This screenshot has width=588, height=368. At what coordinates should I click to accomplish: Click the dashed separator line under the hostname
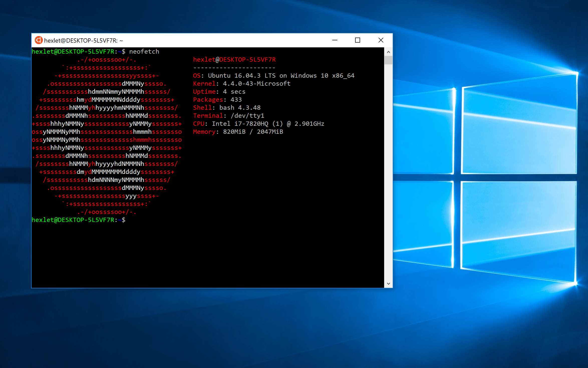click(234, 68)
